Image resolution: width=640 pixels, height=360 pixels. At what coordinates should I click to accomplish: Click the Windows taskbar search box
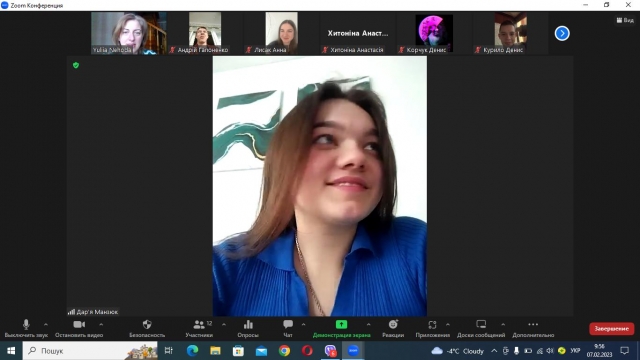coord(90,351)
